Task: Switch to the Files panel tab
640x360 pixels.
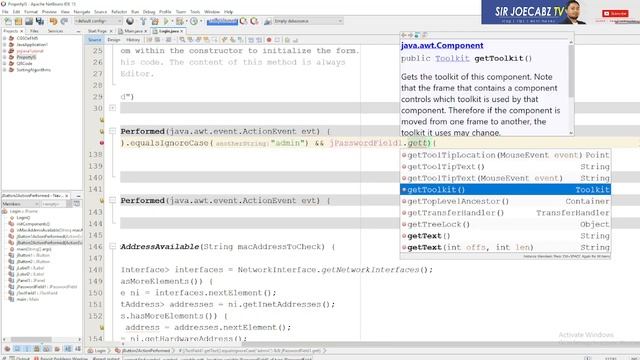Action: pos(34,31)
